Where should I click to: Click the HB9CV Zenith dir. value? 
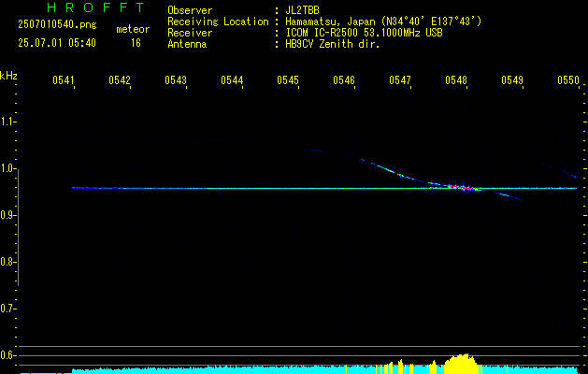tap(333, 44)
